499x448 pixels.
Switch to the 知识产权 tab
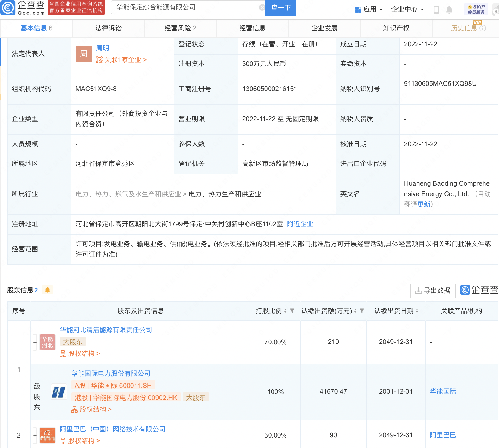click(396, 28)
